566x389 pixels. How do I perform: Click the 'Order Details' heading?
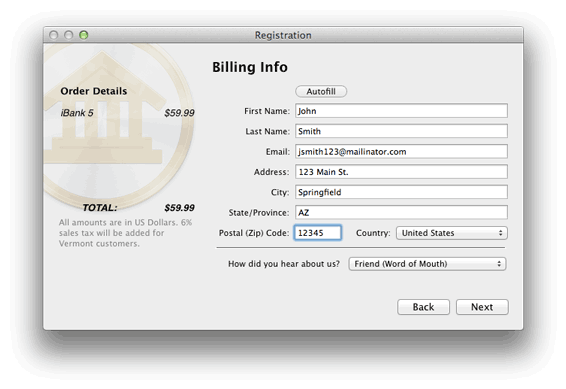point(94,91)
